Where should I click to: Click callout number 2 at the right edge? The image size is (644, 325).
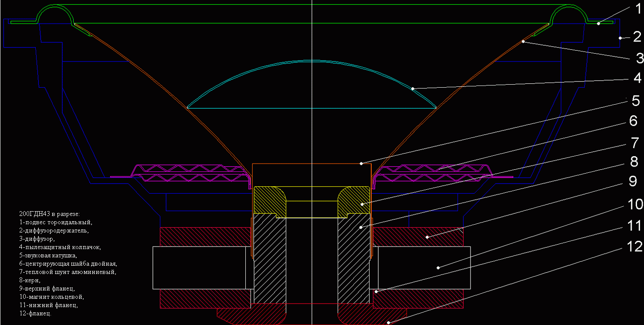(x=637, y=37)
